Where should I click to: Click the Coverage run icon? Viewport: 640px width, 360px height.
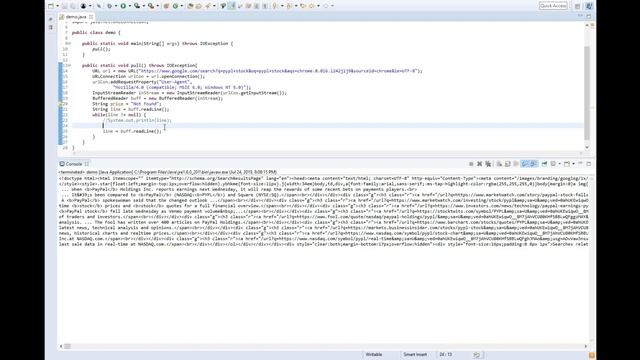(137, 6)
